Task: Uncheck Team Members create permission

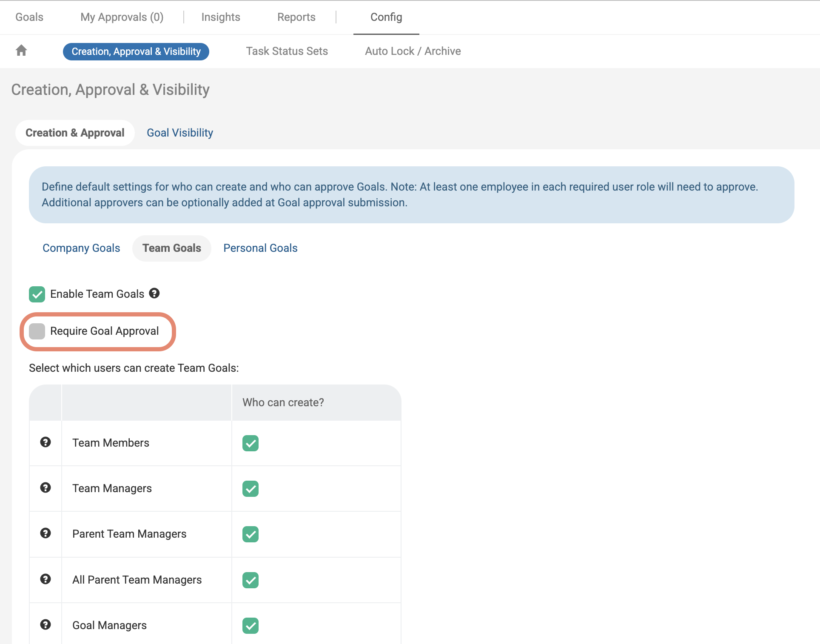Action: tap(251, 443)
